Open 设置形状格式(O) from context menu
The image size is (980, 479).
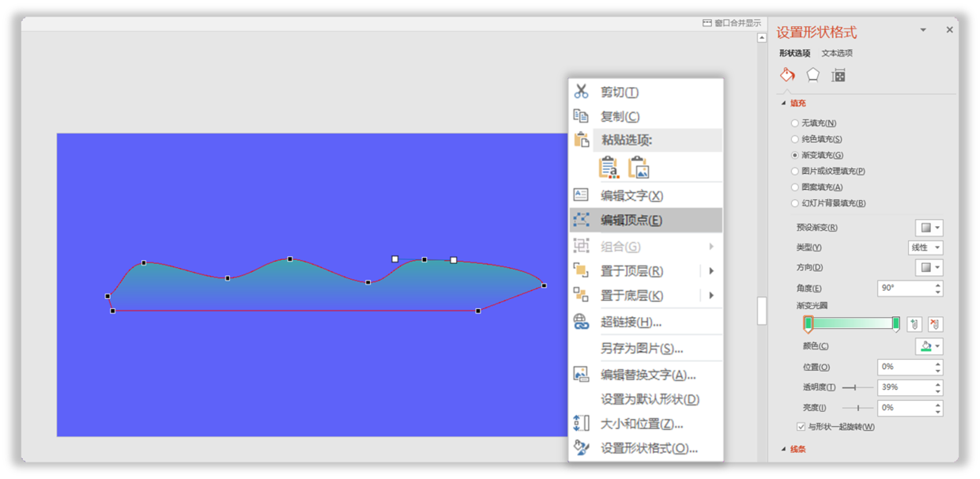[x=646, y=448]
